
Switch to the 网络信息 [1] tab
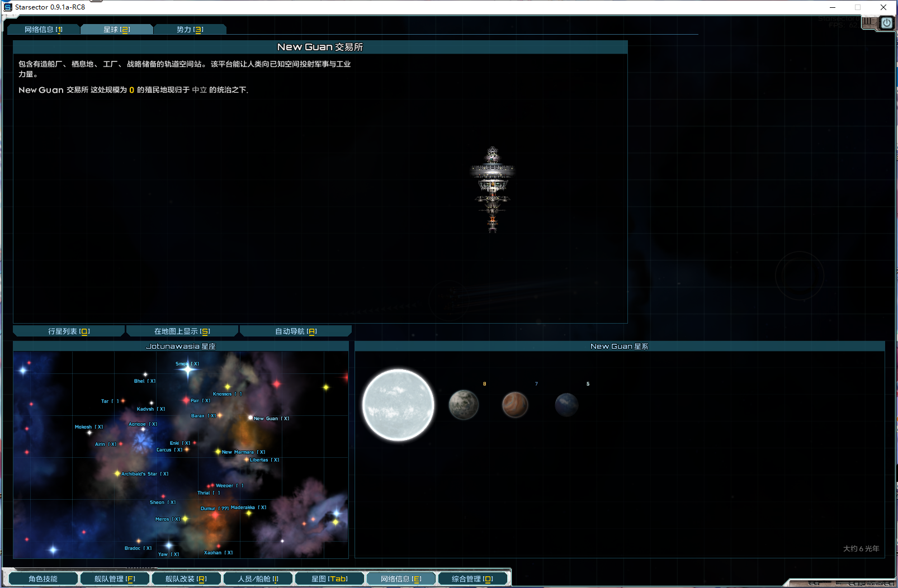coord(43,29)
